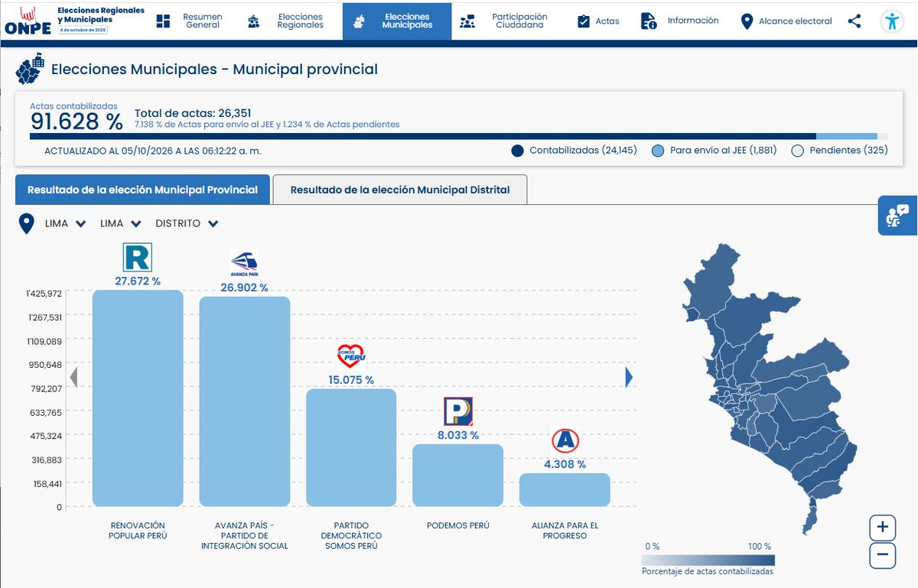Image resolution: width=918 pixels, height=588 pixels.
Task: Click the share icon
Action: tap(855, 21)
